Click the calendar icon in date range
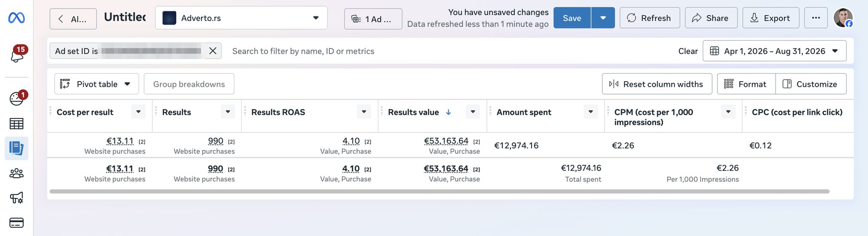Viewport: 868px width, 236px height. 714,51
